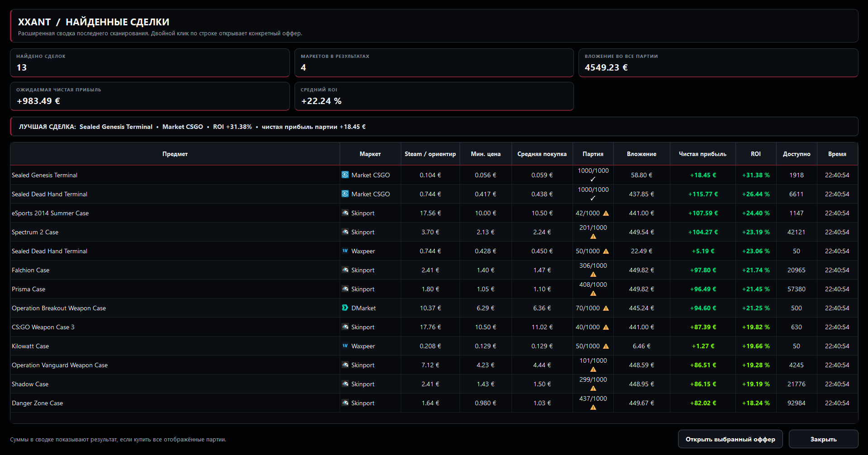Click the warning triangle next to 42/1000
Image resolution: width=868 pixels, height=455 pixels.
pyautogui.click(x=606, y=213)
